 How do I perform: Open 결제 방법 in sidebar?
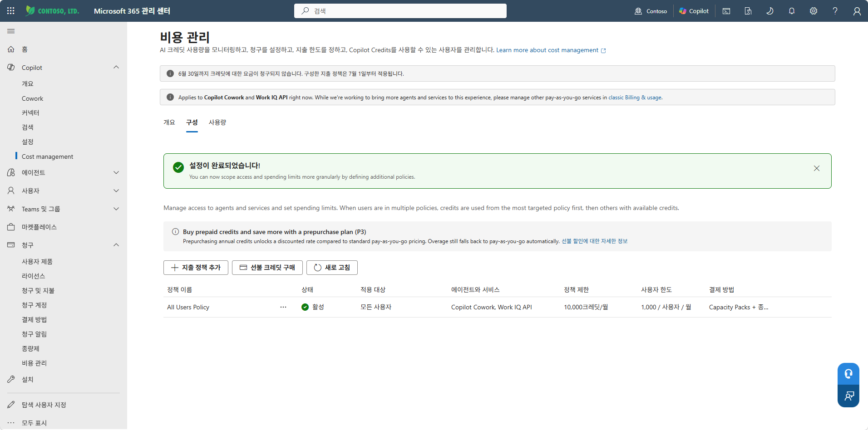35,319
